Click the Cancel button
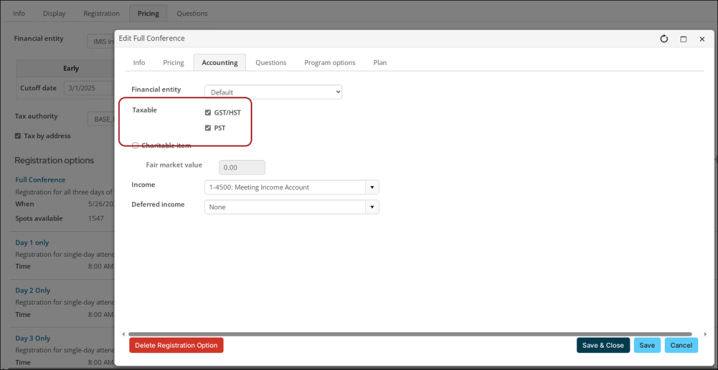 pos(681,345)
